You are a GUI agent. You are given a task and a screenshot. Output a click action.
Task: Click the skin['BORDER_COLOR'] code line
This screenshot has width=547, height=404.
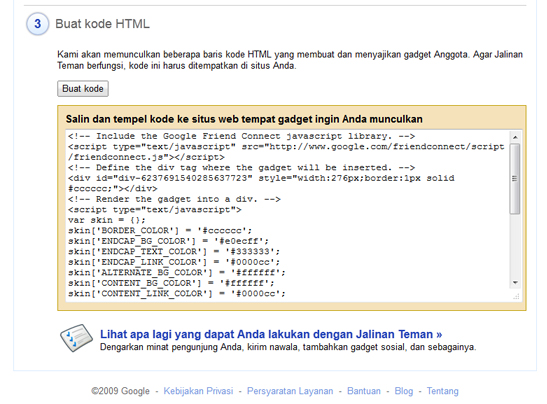160,231
